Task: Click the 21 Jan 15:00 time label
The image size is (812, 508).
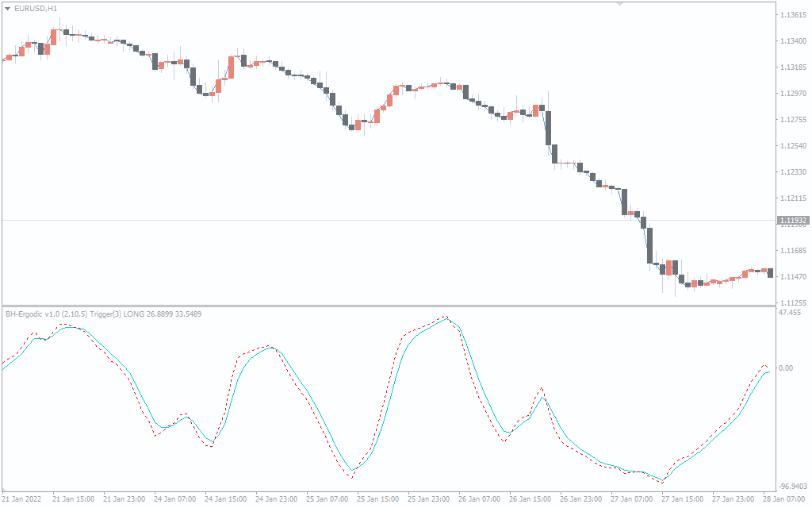Action: tap(74, 499)
